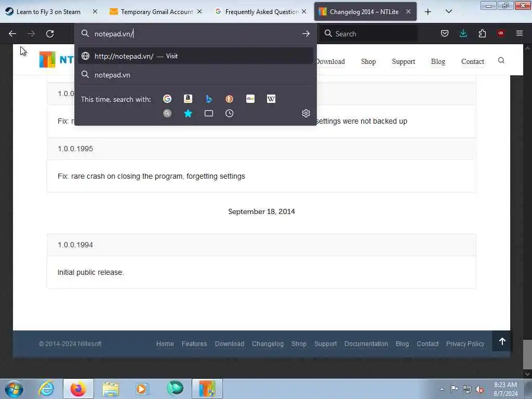This screenshot has height=399, width=532.
Task: Open the Firefox hamburger application menu
Action: [520, 33]
